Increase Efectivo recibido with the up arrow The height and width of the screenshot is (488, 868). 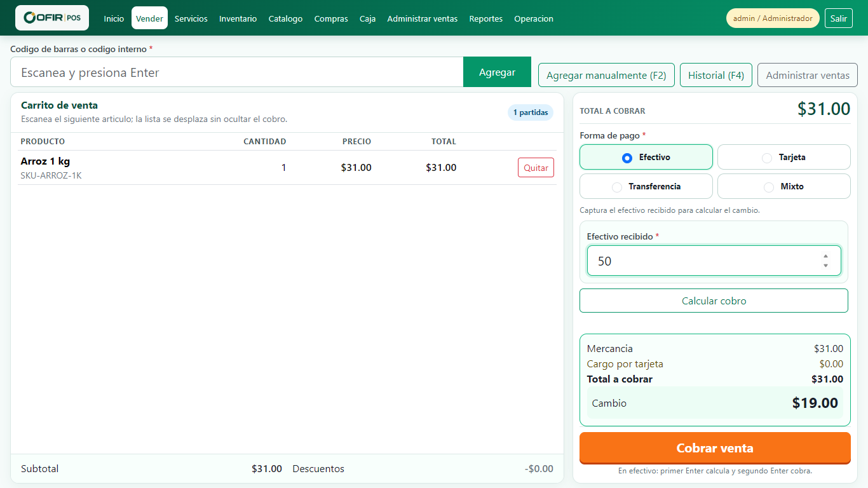pos(825,256)
